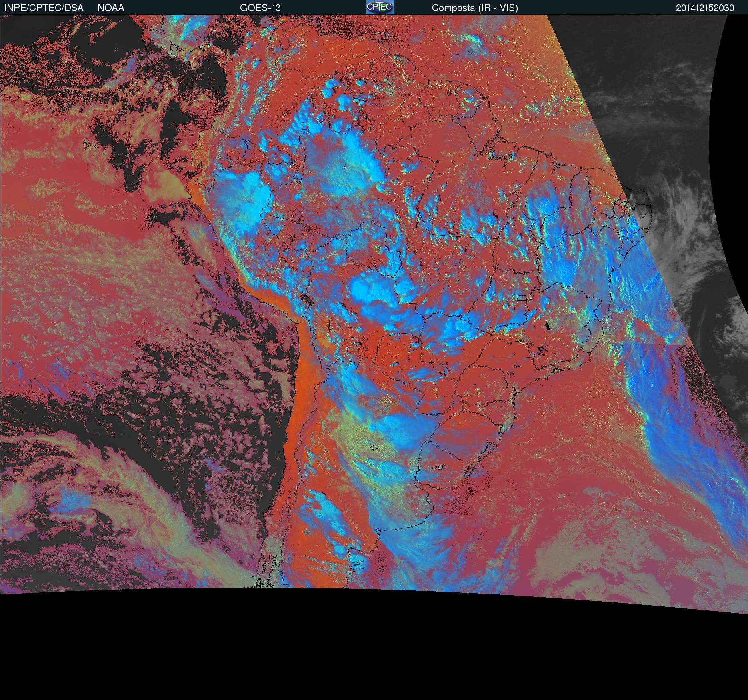
Task: Click the CPTEC logo in header
Action: coord(380,7)
